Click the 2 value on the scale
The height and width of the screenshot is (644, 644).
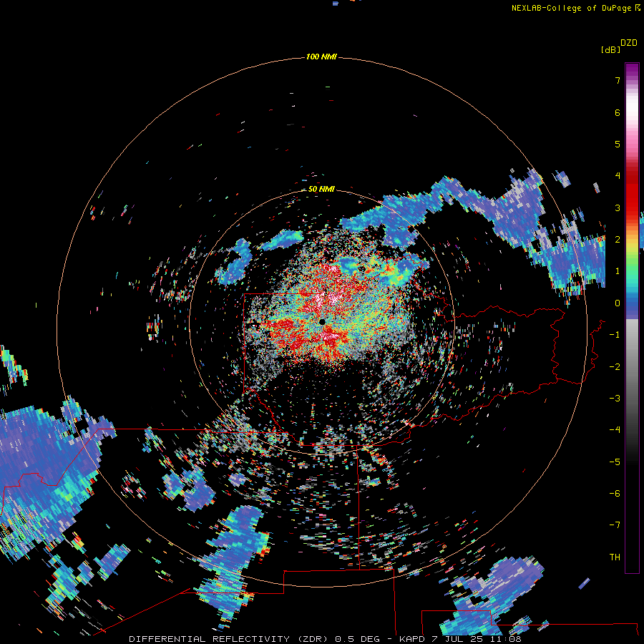pyautogui.click(x=618, y=240)
